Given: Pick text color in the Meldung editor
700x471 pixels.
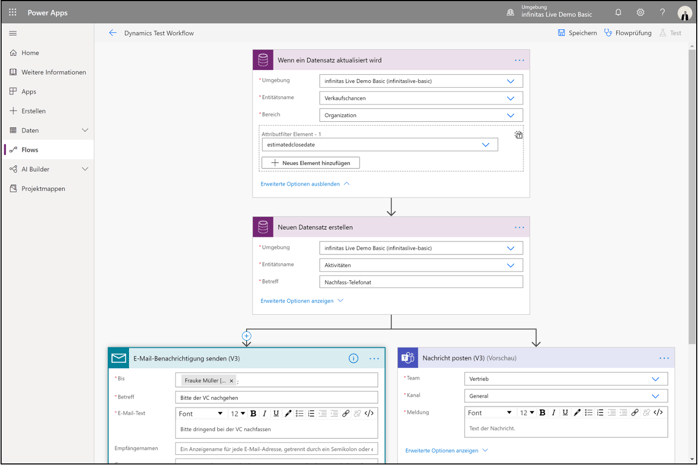Looking at the screenshot, I should click(577, 413).
